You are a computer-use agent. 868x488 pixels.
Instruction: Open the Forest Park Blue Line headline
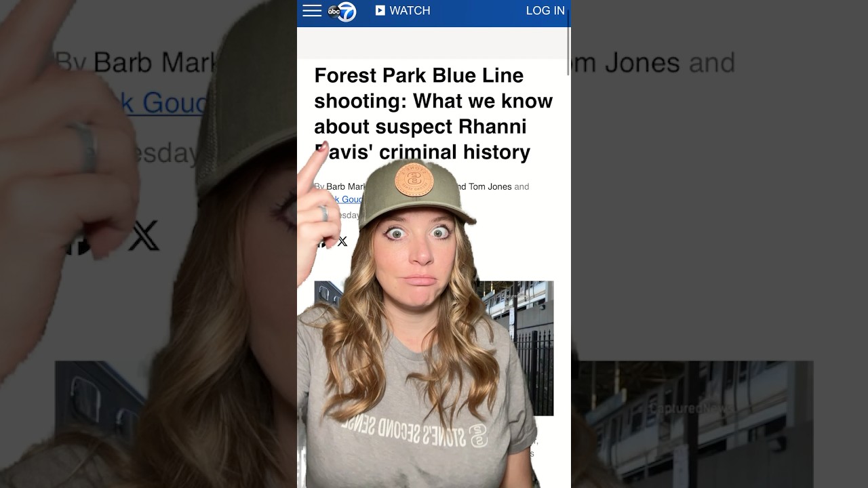point(433,113)
